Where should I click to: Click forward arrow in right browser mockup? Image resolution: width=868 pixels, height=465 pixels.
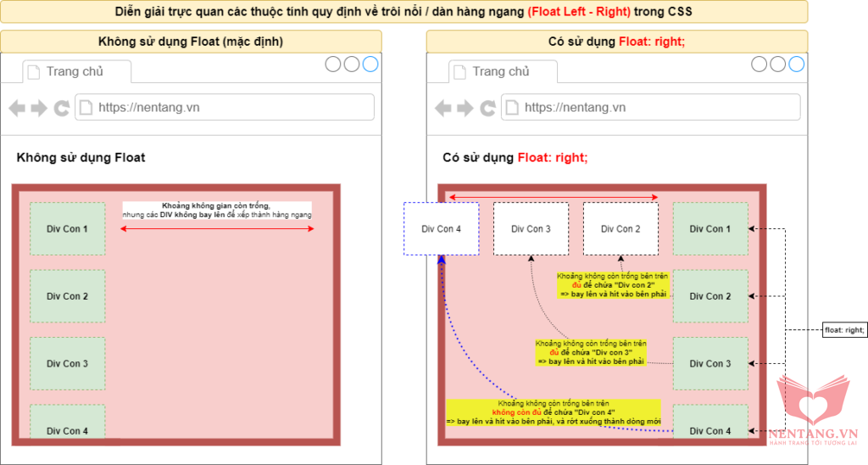click(465, 108)
